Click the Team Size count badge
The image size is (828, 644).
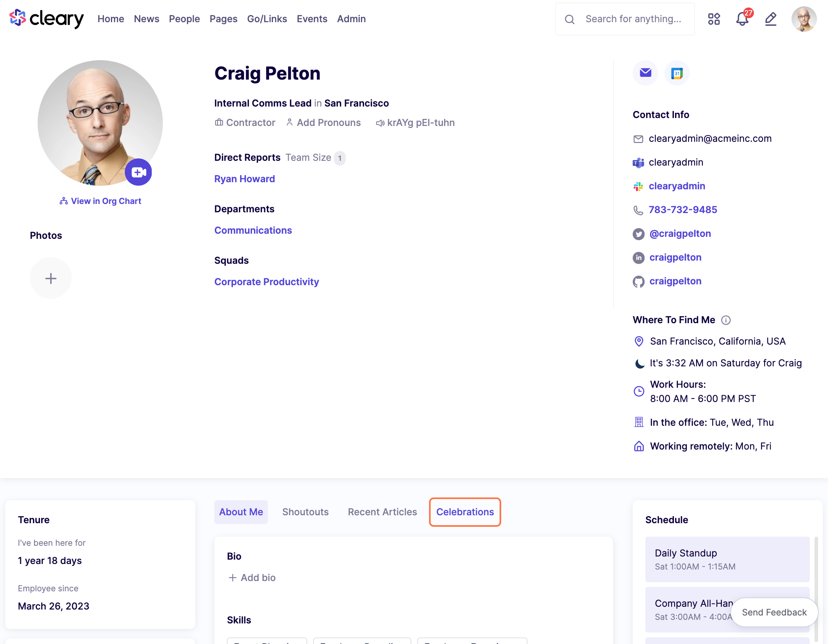(340, 158)
